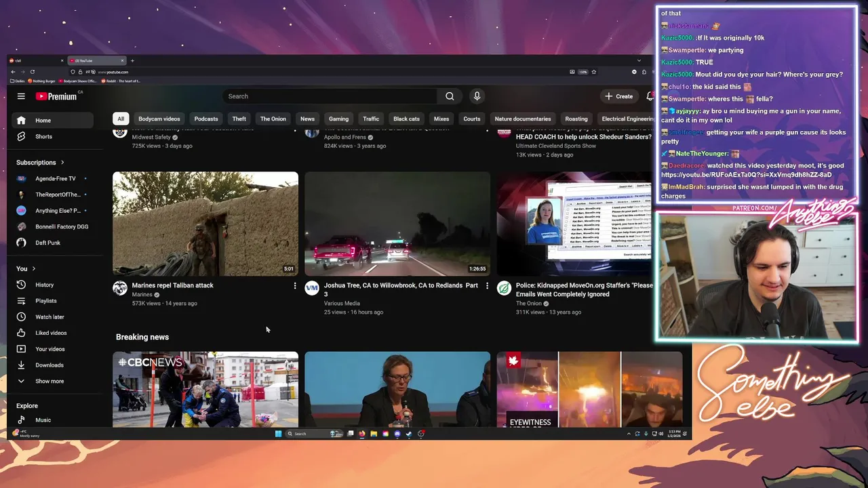Open night driving Joshua Tree thumbnail

(x=397, y=224)
